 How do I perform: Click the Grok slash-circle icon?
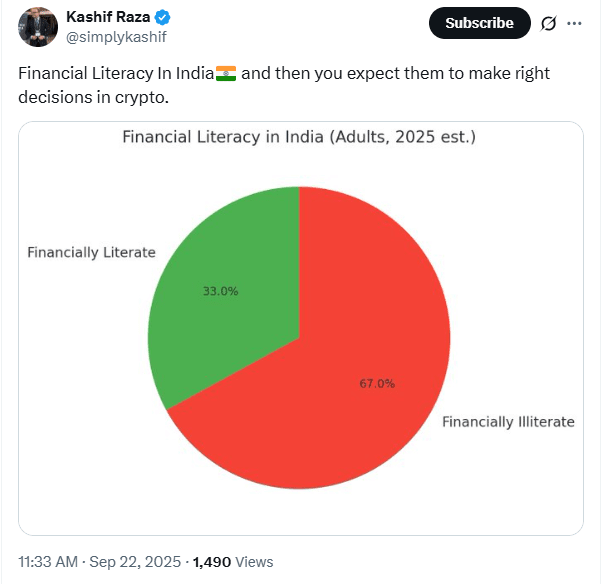(x=548, y=24)
